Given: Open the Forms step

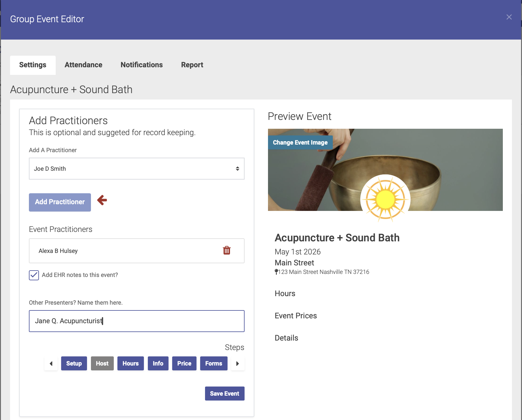Looking at the screenshot, I should click(214, 363).
